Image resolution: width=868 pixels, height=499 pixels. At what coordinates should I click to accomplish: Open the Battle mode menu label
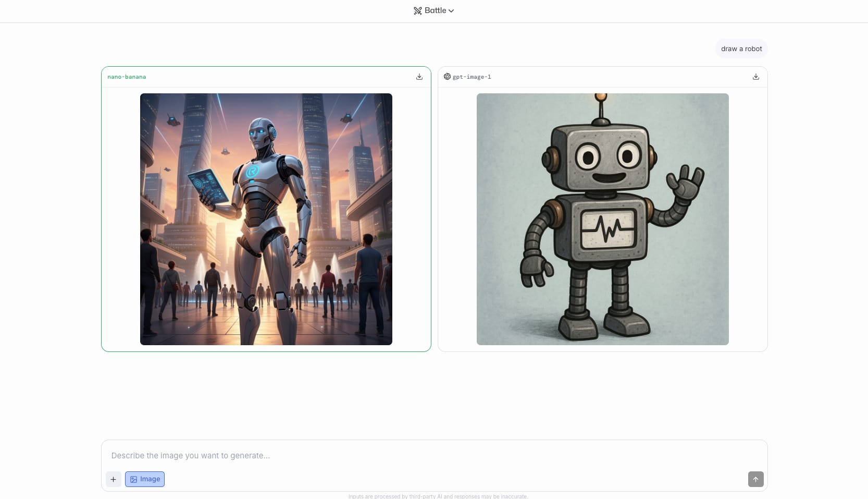tap(435, 10)
